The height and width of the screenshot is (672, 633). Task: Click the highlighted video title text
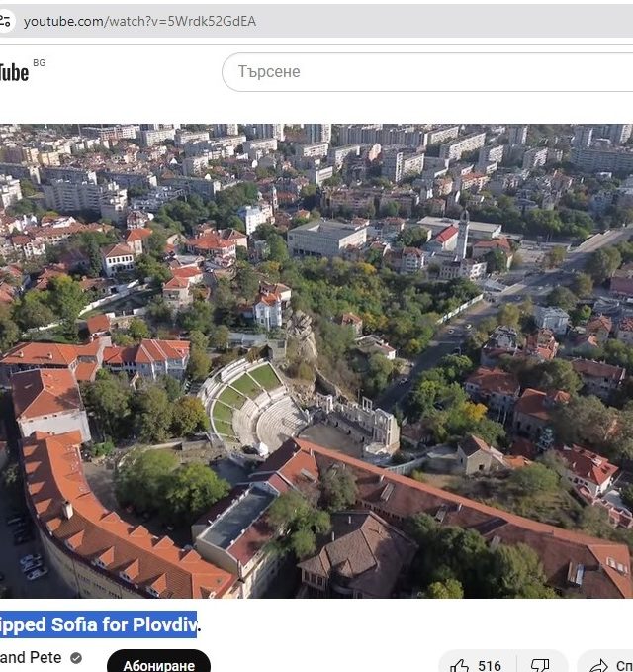pos(98,624)
